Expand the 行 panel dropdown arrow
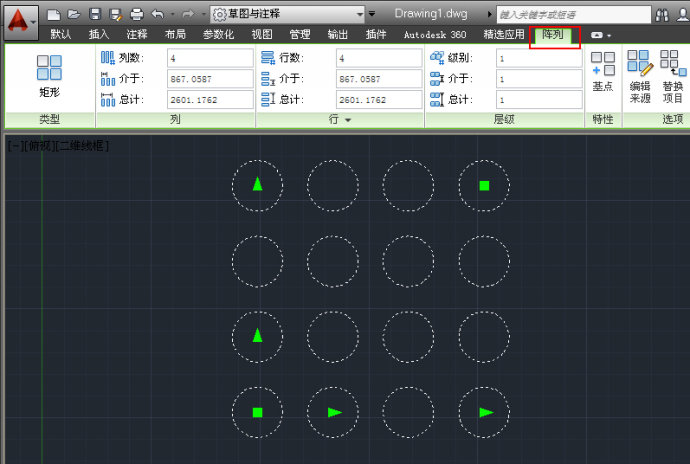The height and width of the screenshot is (464, 690). click(x=348, y=120)
